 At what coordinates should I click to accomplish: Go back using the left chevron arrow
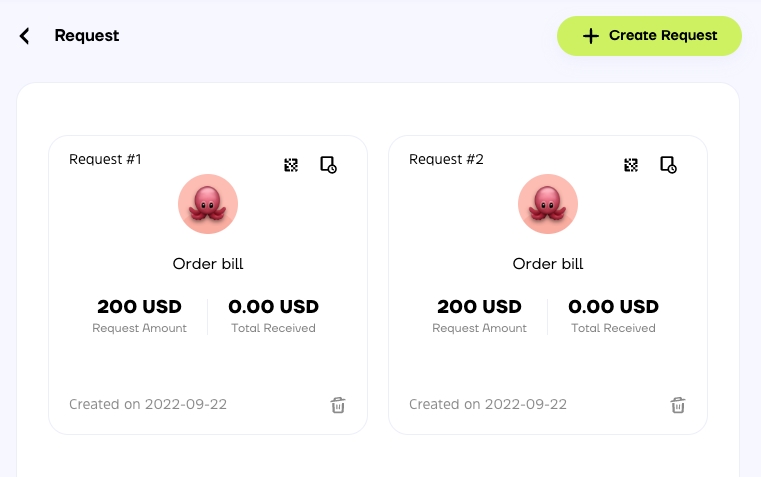(25, 36)
